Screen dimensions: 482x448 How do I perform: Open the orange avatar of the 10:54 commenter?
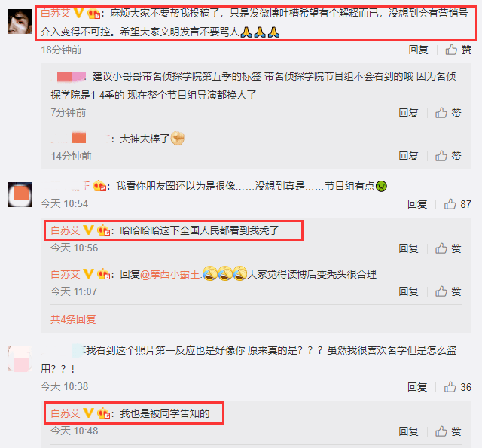(20, 194)
